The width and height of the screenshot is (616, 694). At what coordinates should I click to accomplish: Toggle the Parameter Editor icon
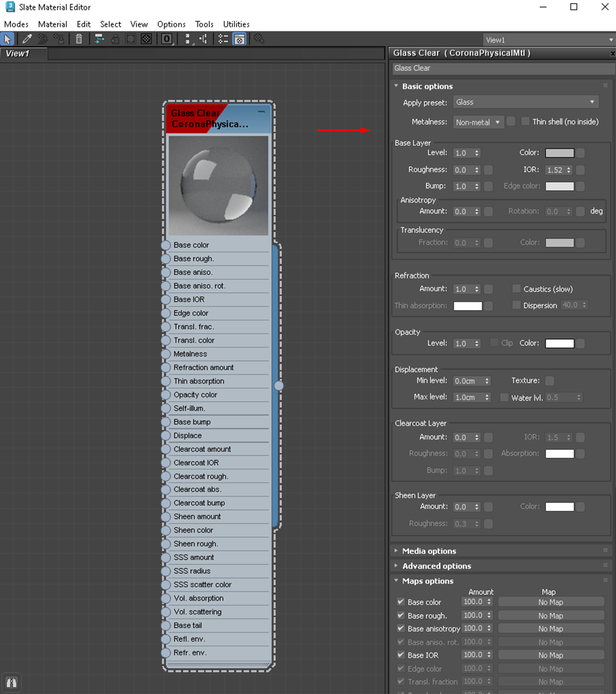tap(239, 39)
